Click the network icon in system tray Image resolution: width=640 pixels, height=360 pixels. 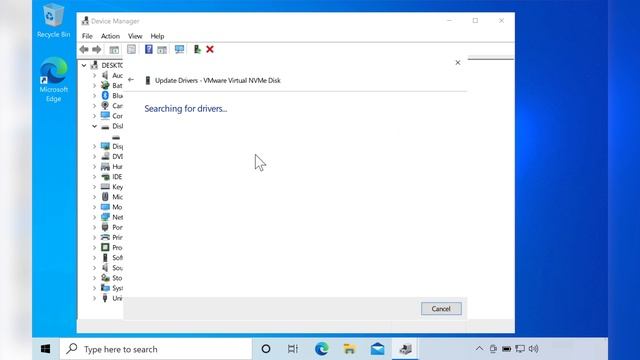coord(520,349)
